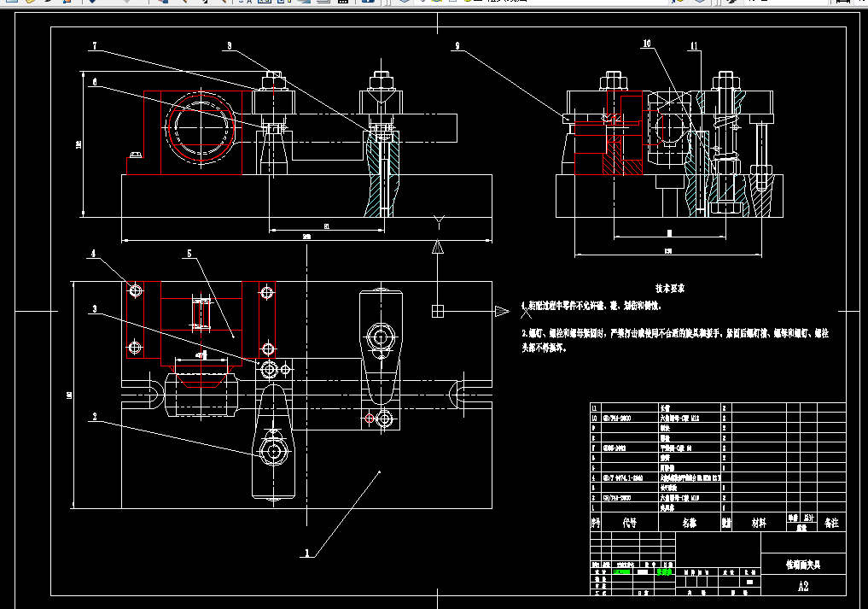Click the 单件 header cell
The image size is (868, 609).
(x=793, y=518)
